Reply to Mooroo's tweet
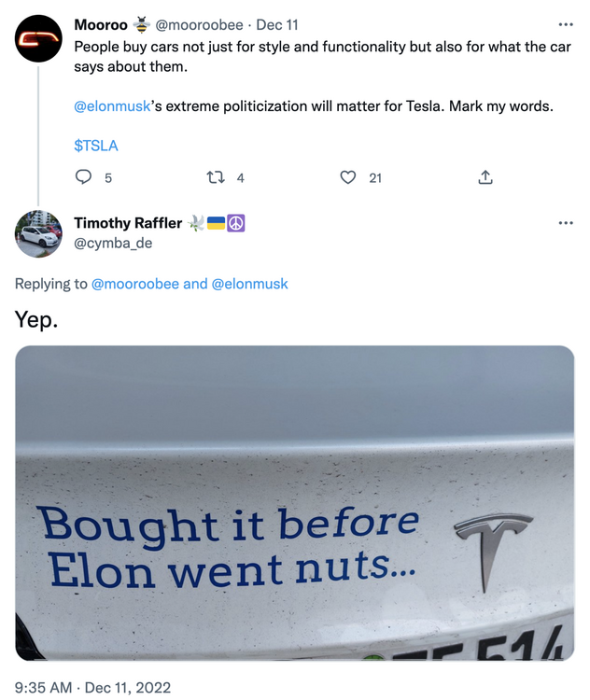Screen dimensions: 590x700 (83, 177)
